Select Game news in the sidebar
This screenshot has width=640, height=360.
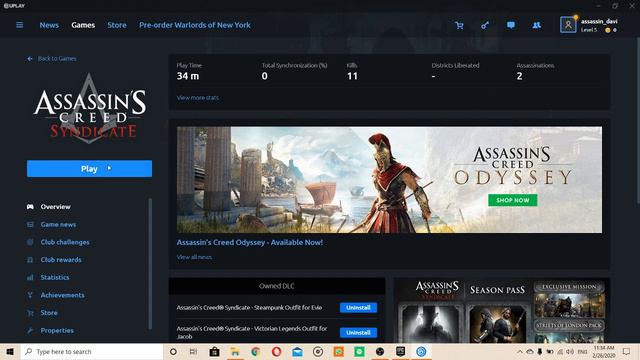tap(58, 224)
